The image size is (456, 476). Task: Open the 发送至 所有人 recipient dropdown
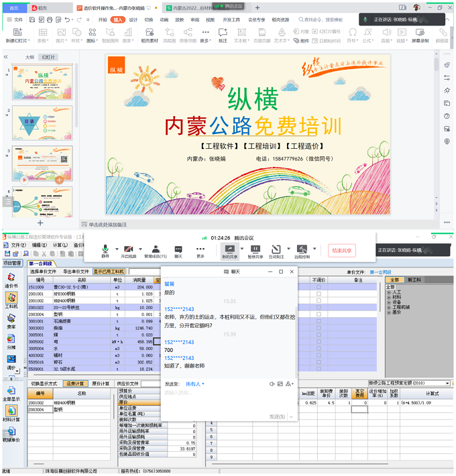195,384
